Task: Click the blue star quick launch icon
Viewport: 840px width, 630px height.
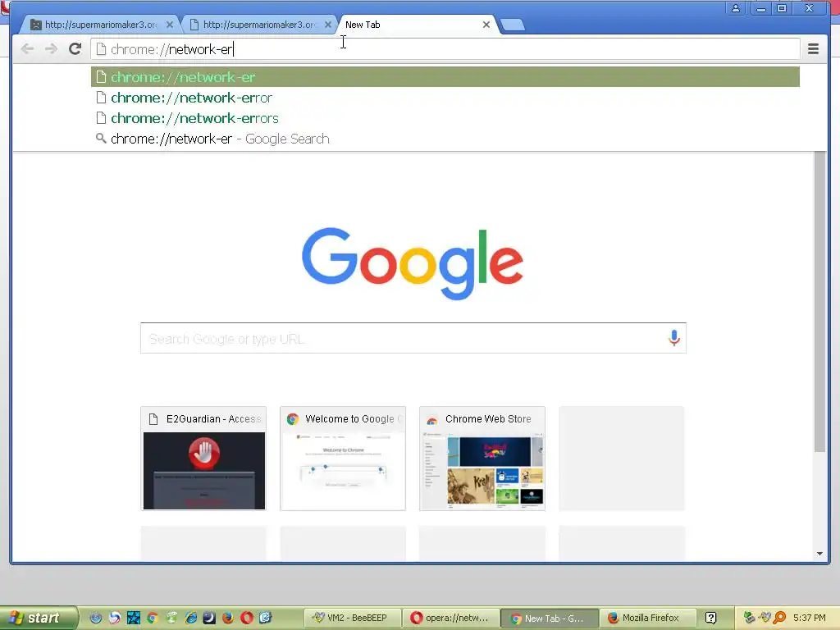Action: tap(134, 618)
